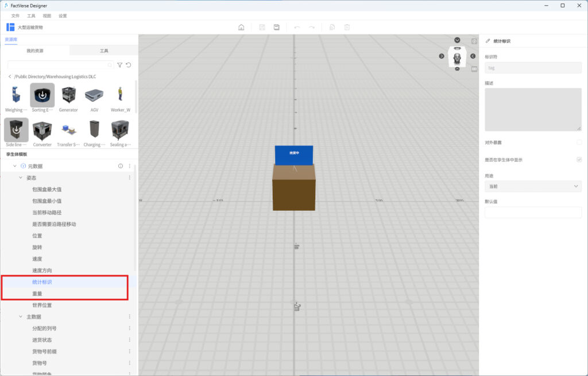Select the Converter asset thumbnail
Viewport: 588px width, 376px height.
tap(42, 130)
